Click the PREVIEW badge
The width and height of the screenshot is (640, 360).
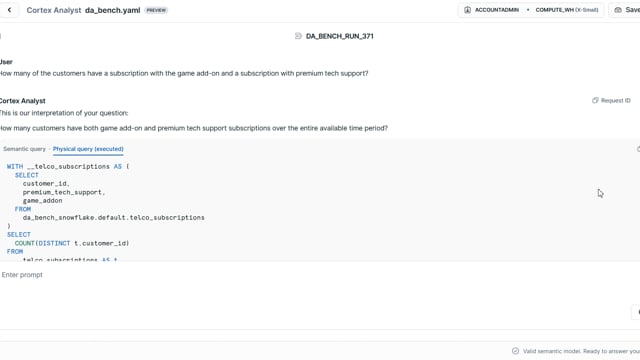(156, 10)
